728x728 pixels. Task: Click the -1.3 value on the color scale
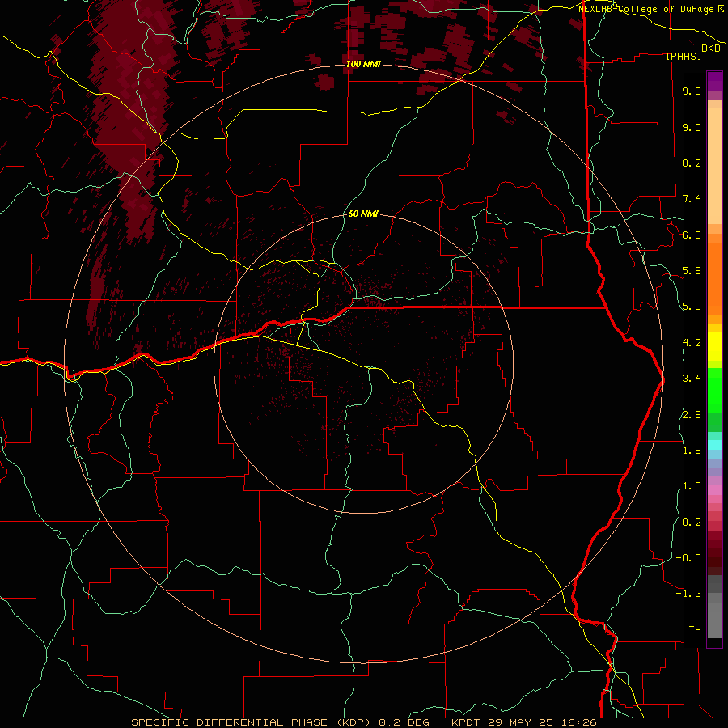pos(688,594)
